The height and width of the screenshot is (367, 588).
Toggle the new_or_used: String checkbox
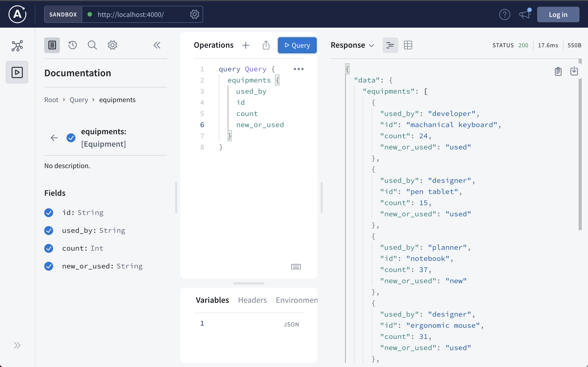tap(49, 266)
